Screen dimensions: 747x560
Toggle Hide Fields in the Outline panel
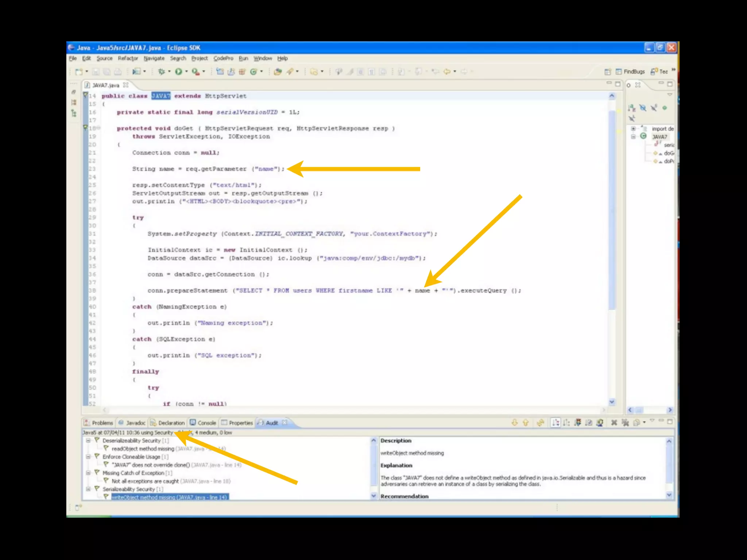[x=643, y=108]
